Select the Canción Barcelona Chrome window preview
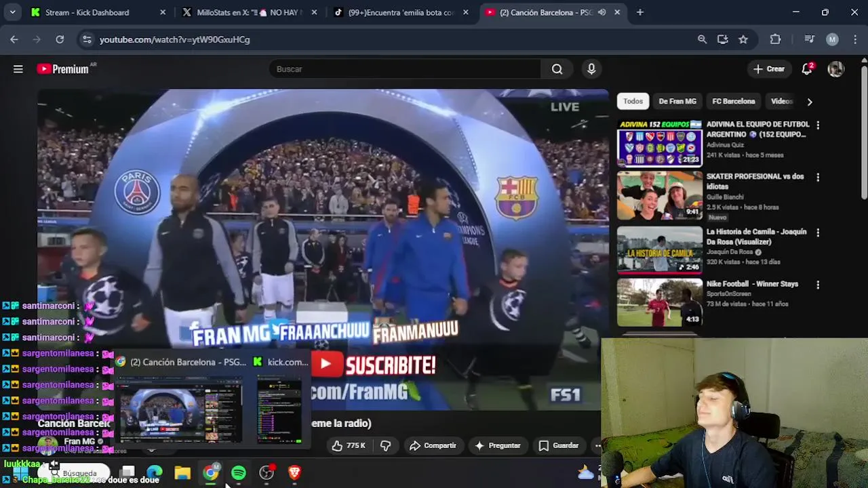Image resolution: width=868 pixels, height=488 pixels. point(181,400)
